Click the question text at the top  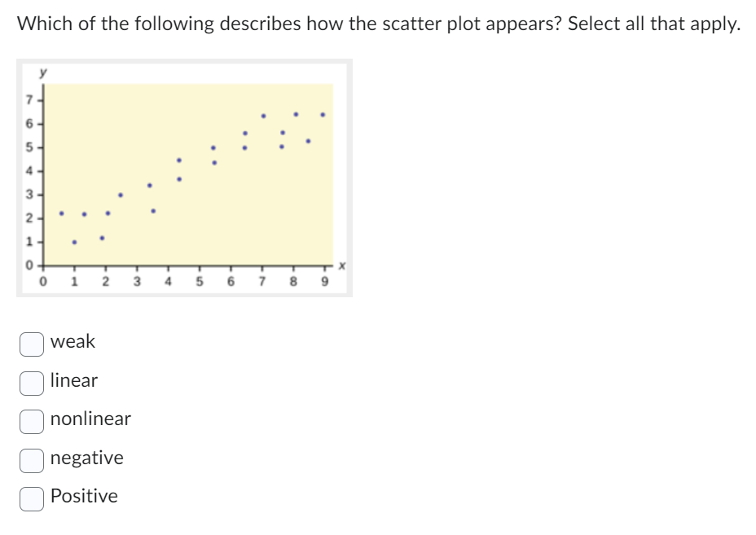[x=378, y=24]
